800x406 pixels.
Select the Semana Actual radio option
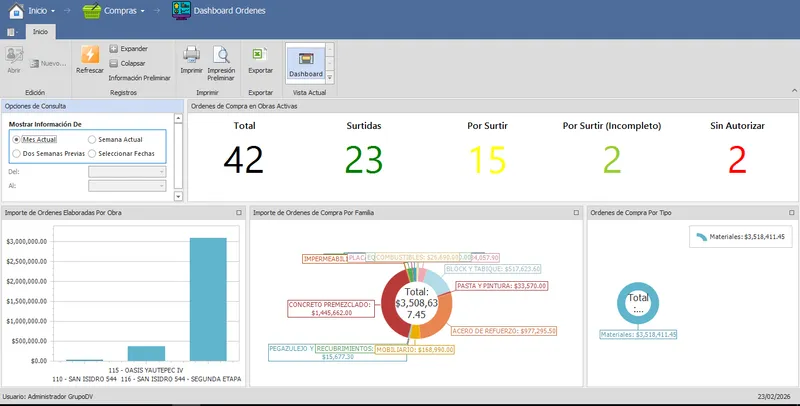click(x=92, y=139)
